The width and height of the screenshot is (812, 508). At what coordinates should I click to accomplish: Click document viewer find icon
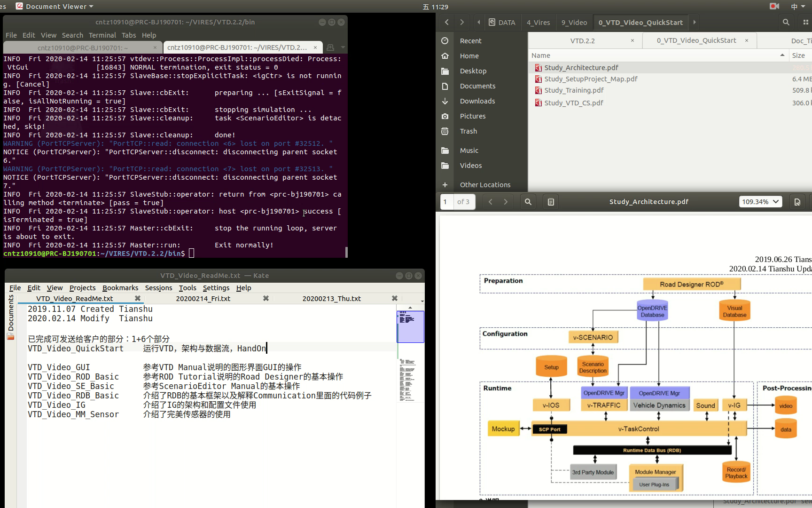(x=528, y=202)
